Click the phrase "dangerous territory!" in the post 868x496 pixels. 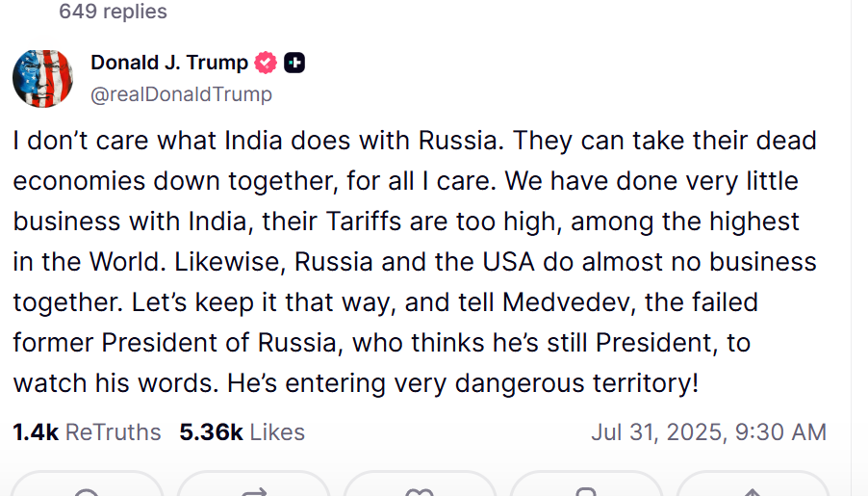pyautogui.click(x=576, y=383)
